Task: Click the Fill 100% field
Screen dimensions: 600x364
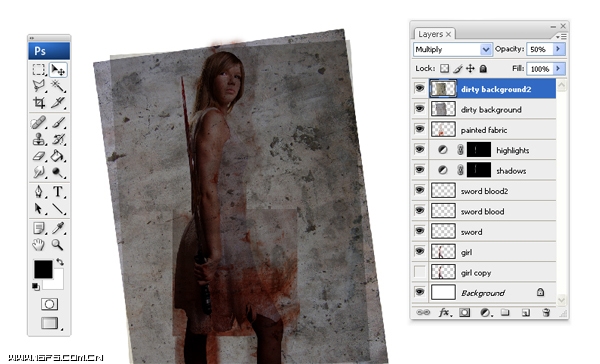Action: tap(540, 69)
